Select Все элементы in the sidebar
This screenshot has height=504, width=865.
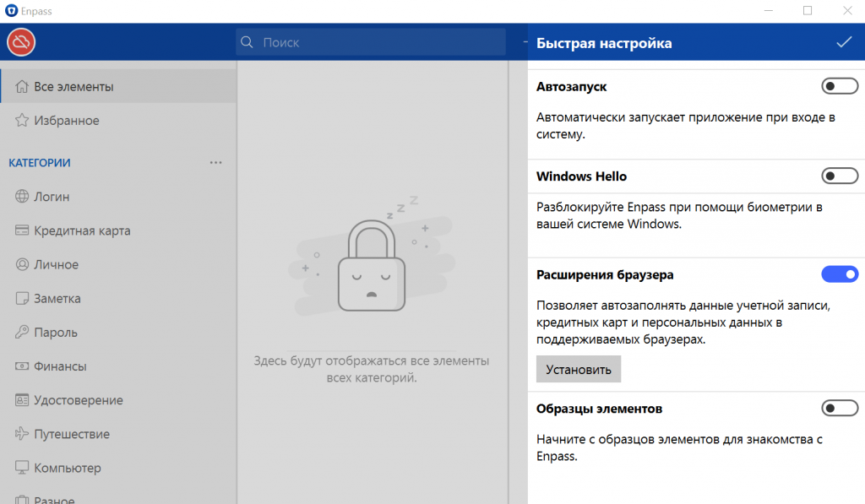(x=118, y=87)
